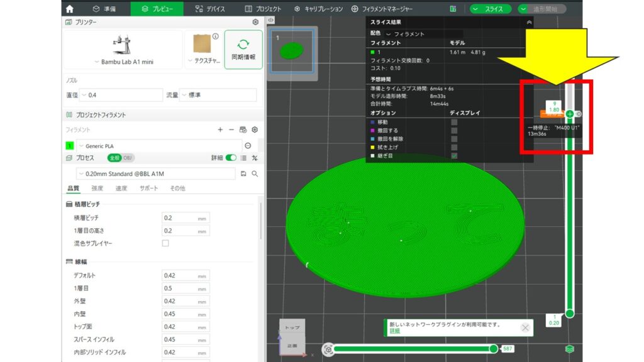Switch process scope to global
This screenshot has width=644, height=362.
tap(114, 158)
